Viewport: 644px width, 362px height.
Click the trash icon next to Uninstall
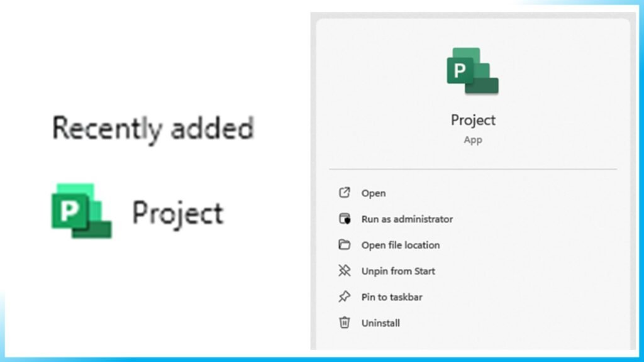(x=344, y=322)
